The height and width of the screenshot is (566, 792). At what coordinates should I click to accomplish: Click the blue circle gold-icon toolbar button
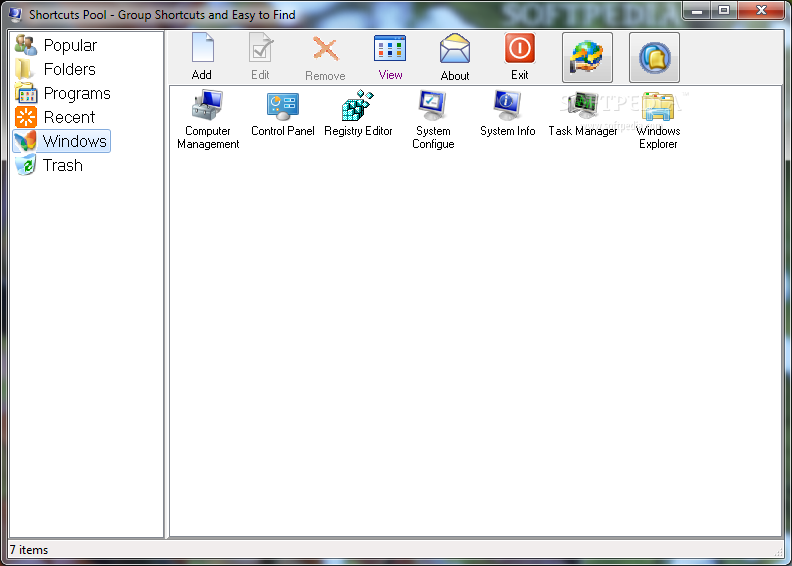(x=654, y=58)
